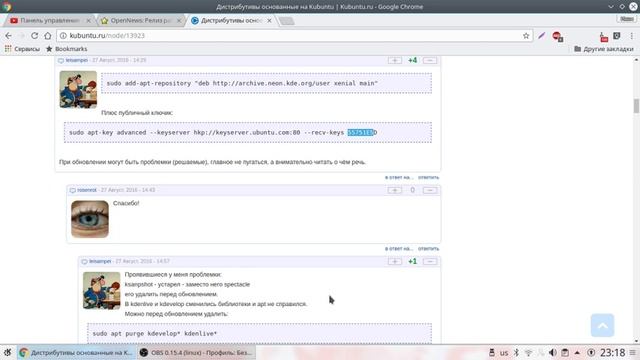Open the shield extension icon
Viewport: 640px width, 360px height.
pyautogui.click(x=617, y=36)
